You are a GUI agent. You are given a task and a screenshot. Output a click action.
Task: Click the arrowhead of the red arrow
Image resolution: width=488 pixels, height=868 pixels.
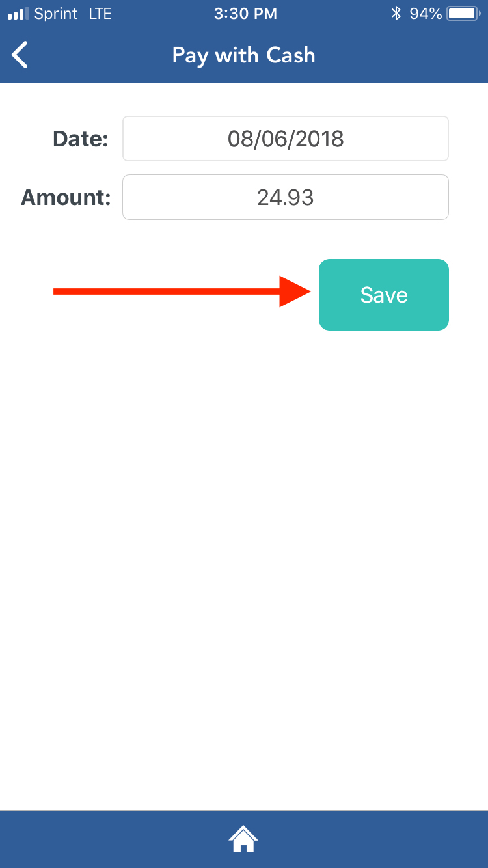(x=295, y=292)
